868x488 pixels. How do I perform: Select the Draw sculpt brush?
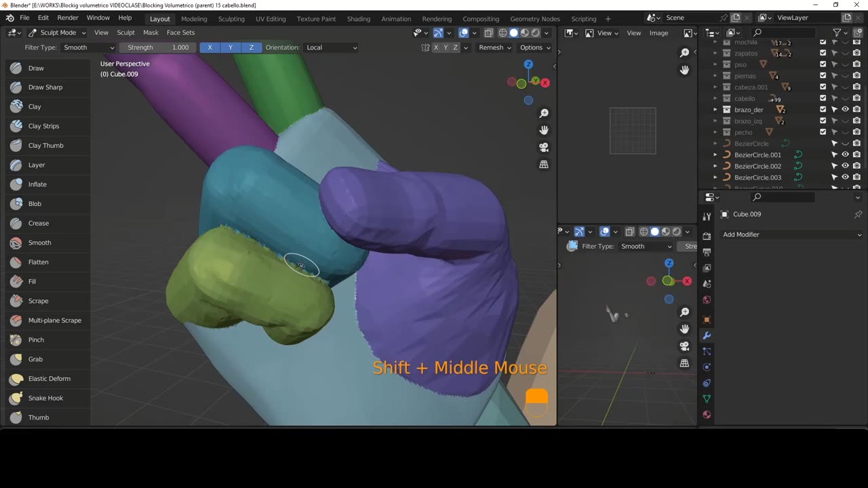pyautogui.click(x=47, y=68)
